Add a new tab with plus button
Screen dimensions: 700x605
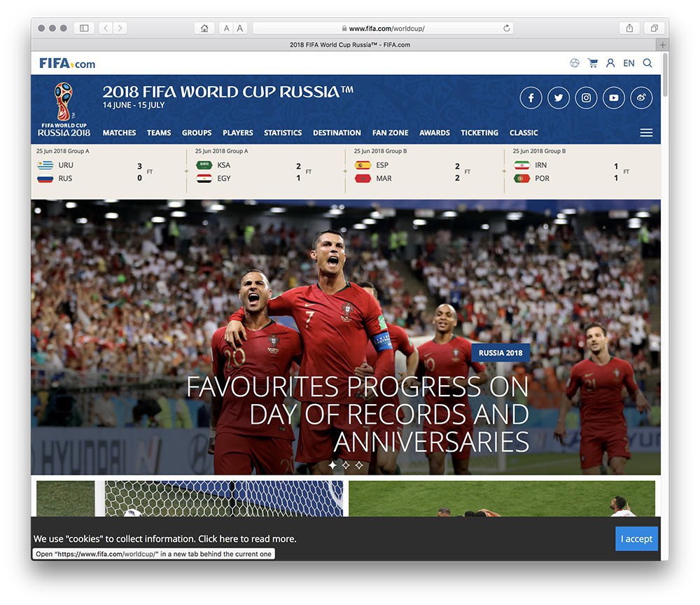click(662, 45)
